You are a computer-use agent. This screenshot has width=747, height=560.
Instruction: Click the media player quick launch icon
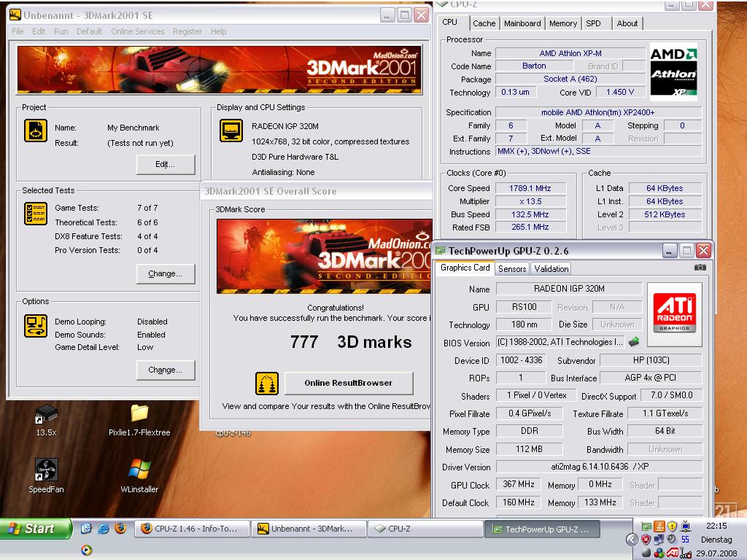tap(86, 551)
